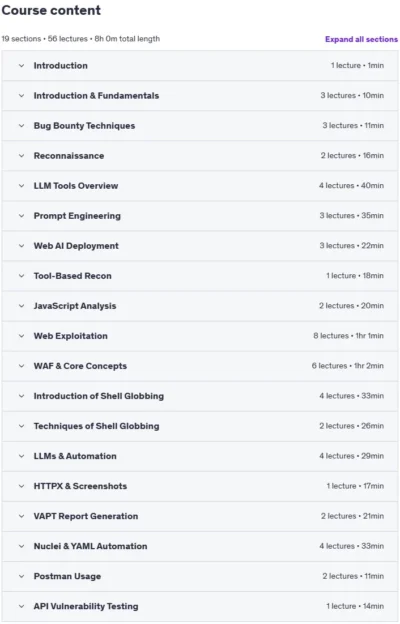400x624 pixels.
Task: Select Introduction of Shell Globbing title
Action: (x=99, y=396)
